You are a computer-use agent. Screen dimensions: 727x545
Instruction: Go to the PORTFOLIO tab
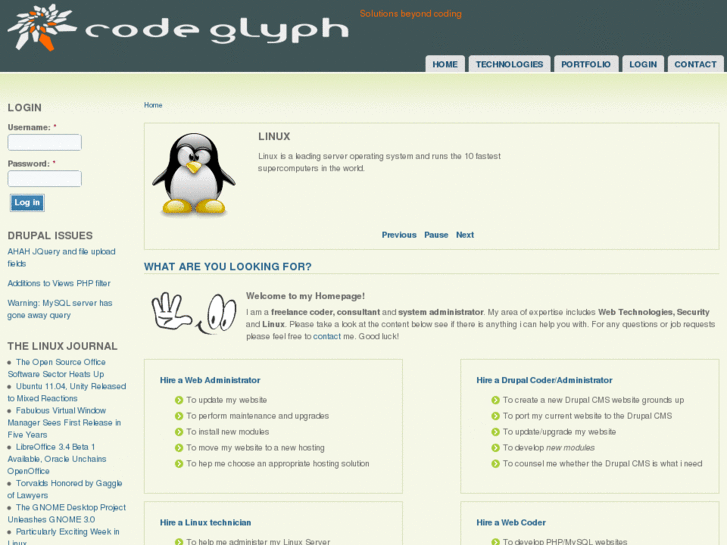pyautogui.click(x=585, y=64)
